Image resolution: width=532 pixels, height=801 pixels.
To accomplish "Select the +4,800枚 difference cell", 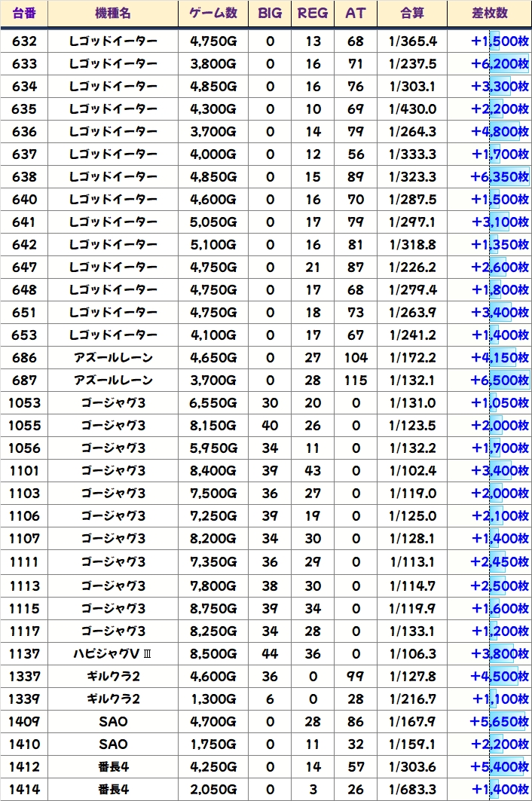I will pyautogui.click(x=490, y=131).
